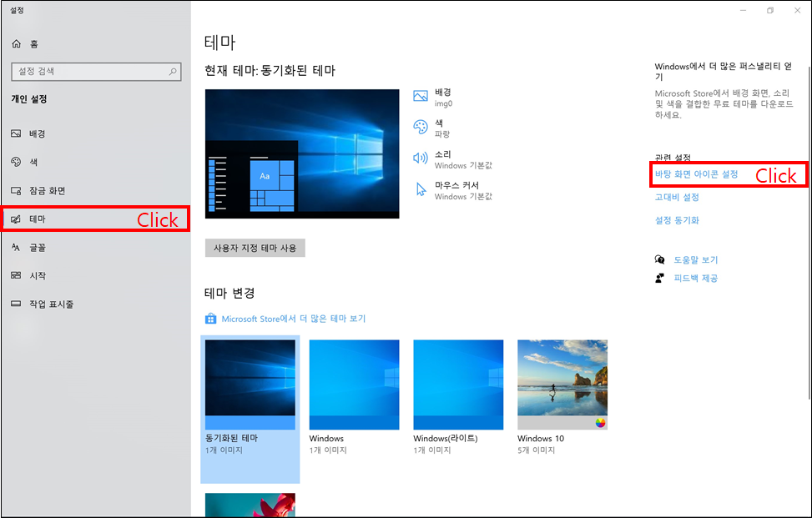This screenshot has width=812, height=518.
Task: Minimize the 설정 window
Action: click(743, 10)
